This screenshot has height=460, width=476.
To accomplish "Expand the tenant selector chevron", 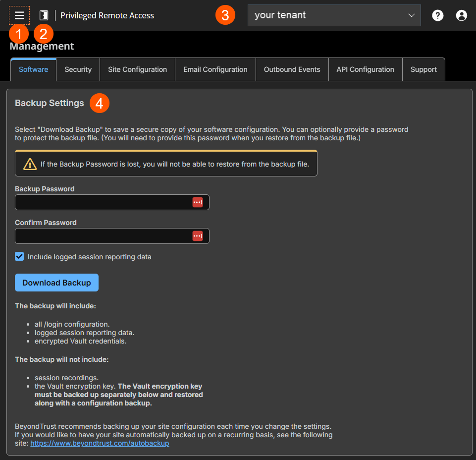I will [412, 15].
